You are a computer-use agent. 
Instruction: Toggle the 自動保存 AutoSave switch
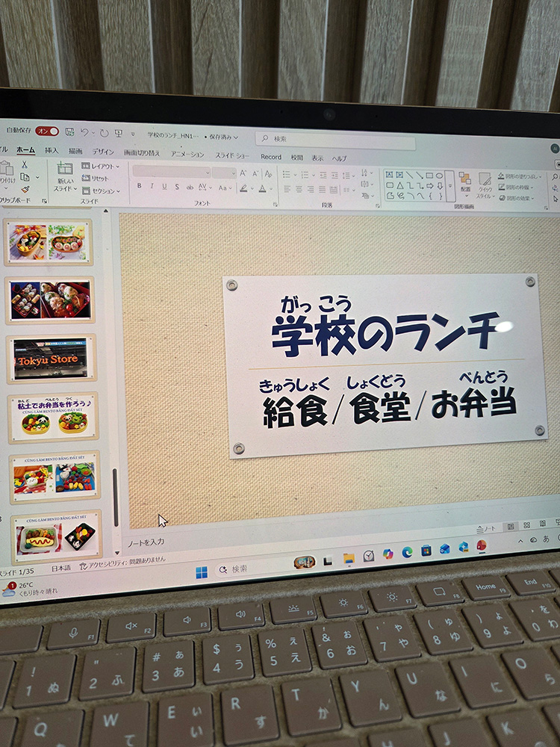tap(46, 131)
